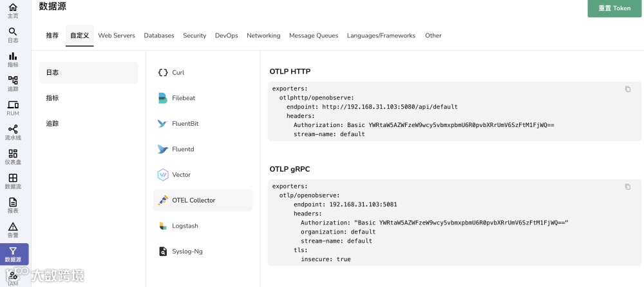This screenshot has height=287, width=644.
Task: Switch to the 推荐 tab
Action: tap(52, 35)
